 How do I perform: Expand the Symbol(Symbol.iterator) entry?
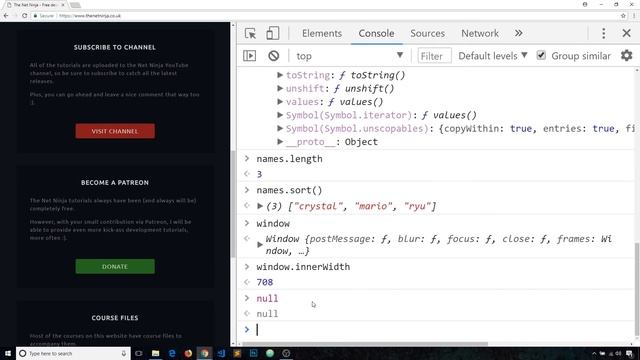click(280, 115)
